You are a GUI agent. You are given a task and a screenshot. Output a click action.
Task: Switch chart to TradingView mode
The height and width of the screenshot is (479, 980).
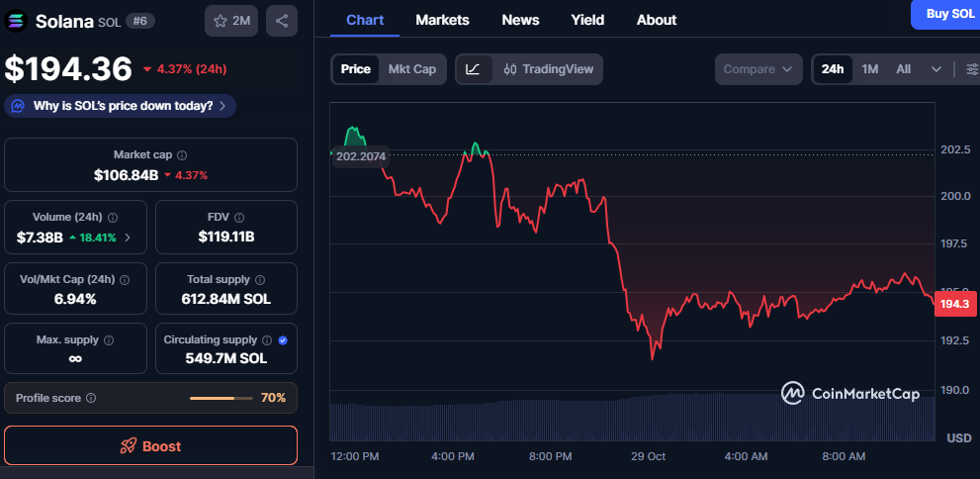point(548,69)
